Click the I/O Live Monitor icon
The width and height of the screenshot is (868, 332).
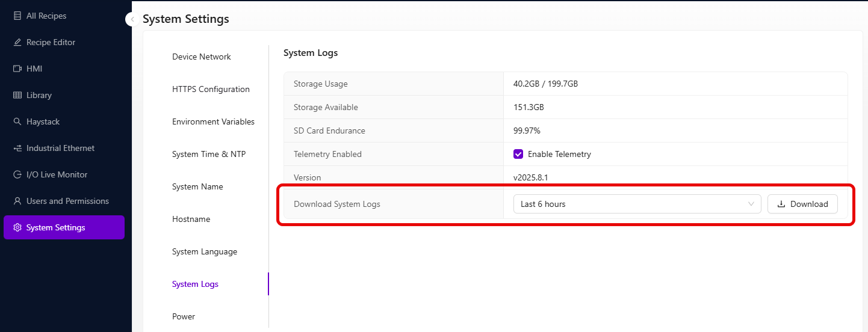tap(17, 174)
